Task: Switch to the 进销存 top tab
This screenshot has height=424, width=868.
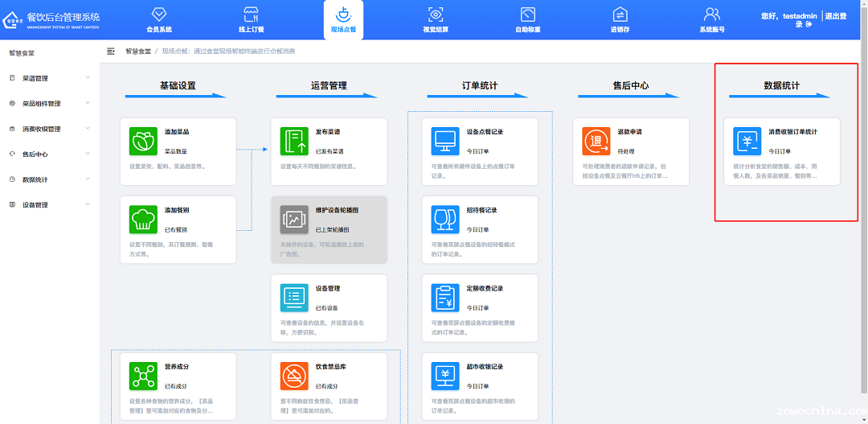Action: point(620,20)
